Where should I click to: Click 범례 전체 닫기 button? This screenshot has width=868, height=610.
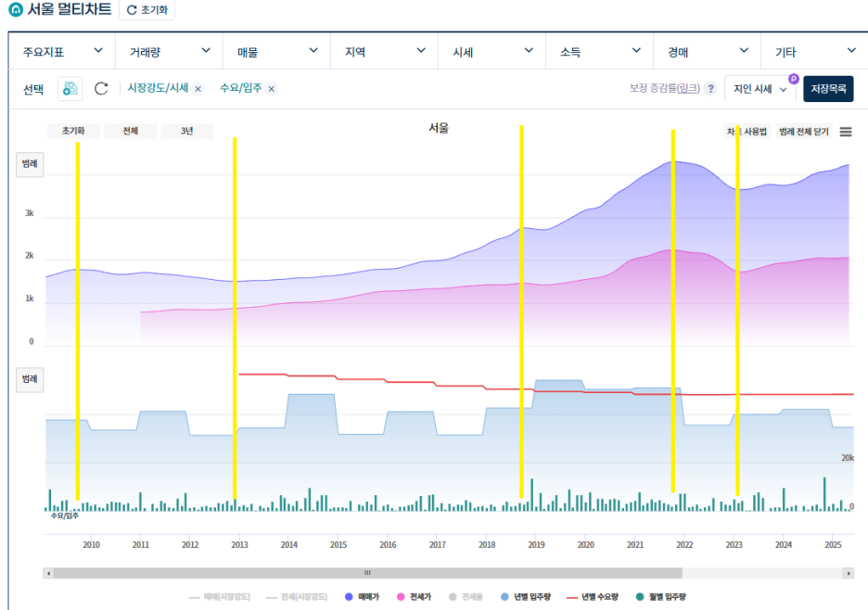(x=804, y=132)
